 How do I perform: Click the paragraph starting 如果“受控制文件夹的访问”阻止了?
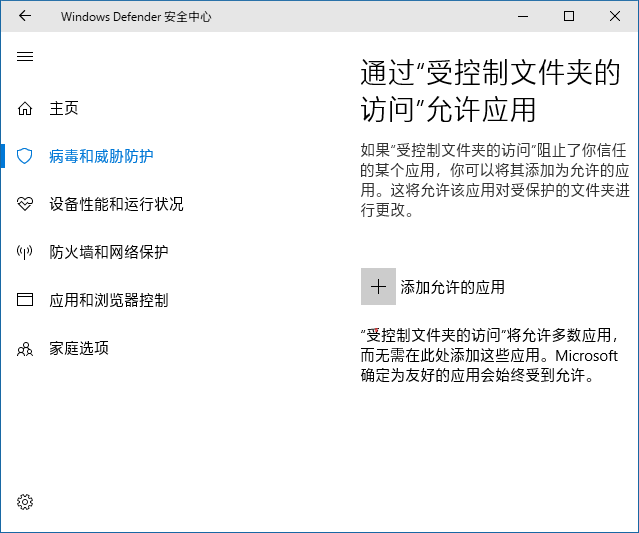tap(495, 180)
